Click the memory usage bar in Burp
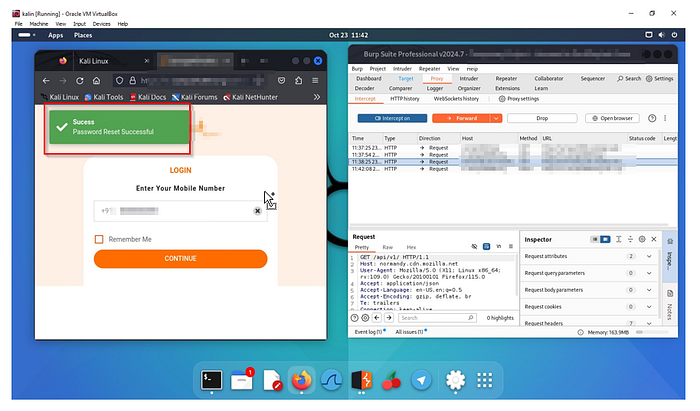The height and width of the screenshot is (411, 700). tap(652, 332)
